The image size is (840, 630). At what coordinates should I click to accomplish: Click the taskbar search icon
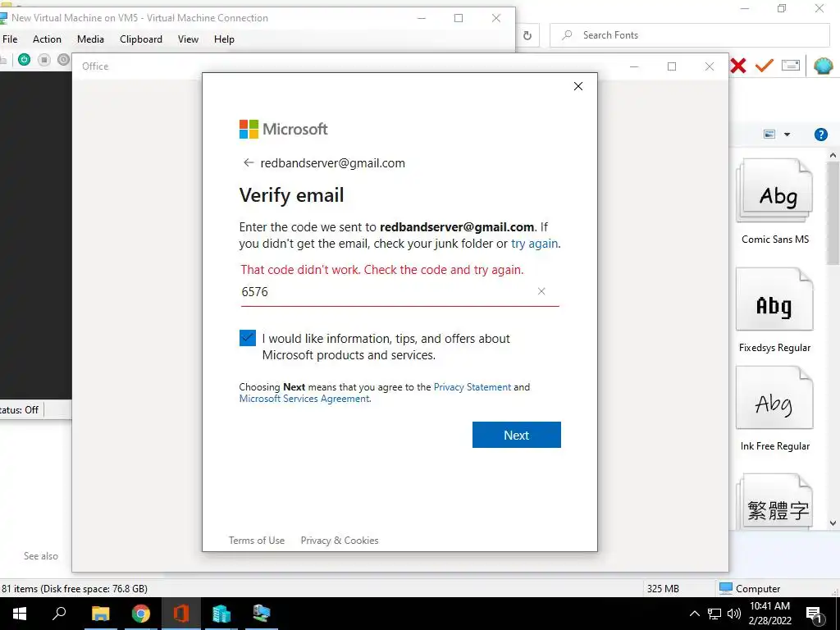(59, 614)
